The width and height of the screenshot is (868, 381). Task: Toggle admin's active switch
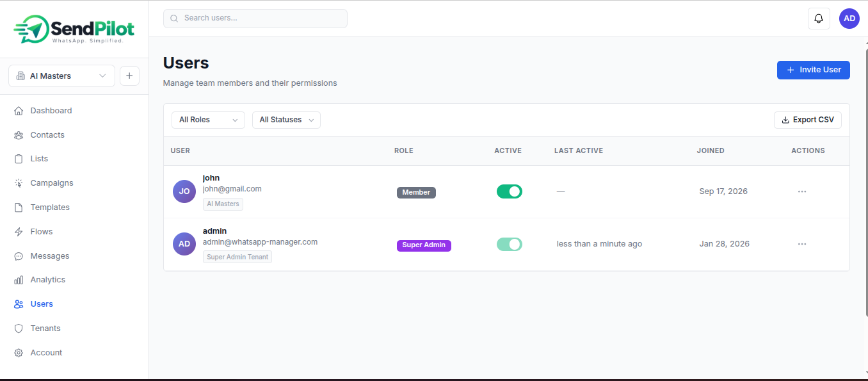[x=510, y=244]
